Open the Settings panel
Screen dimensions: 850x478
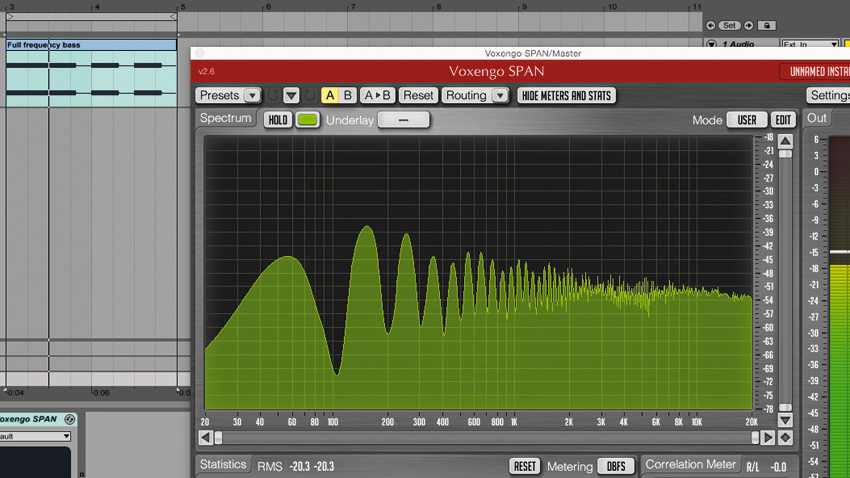click(x=828, y=95)
